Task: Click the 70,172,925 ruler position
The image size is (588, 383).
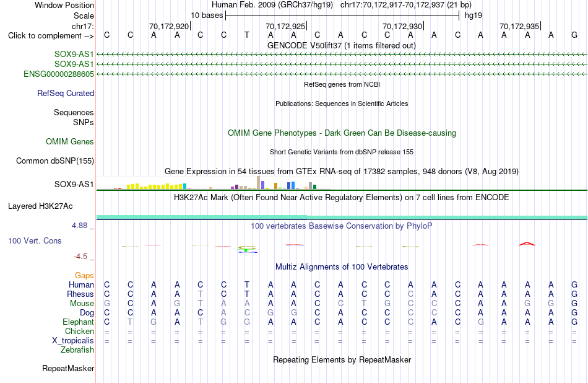Action: click(x=285, y=26)
